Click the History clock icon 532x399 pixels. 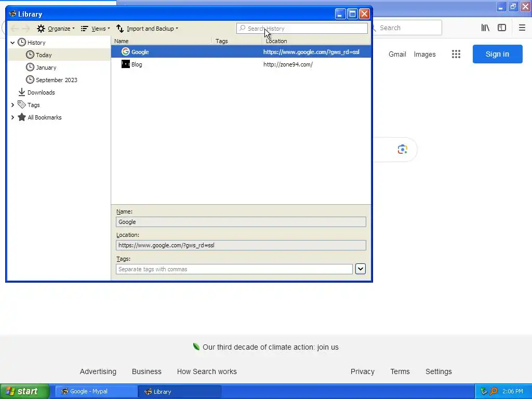click(x=22, y=42)
